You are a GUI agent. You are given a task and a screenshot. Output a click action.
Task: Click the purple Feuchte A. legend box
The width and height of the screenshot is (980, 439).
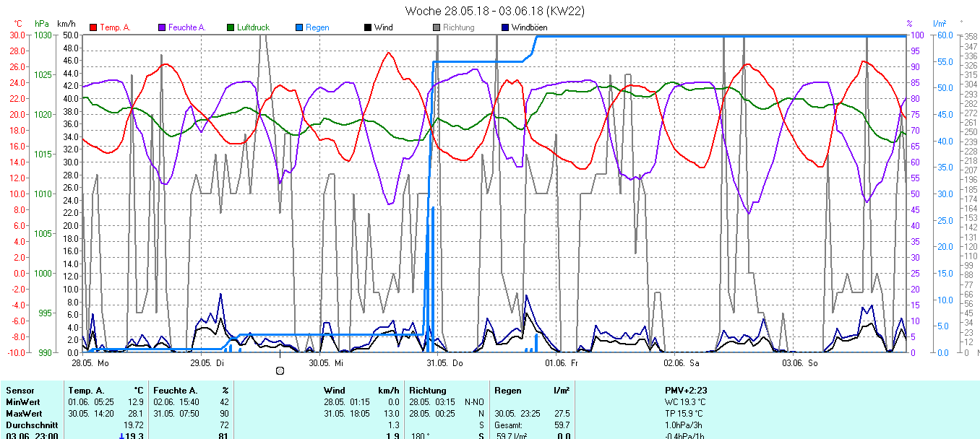[x=162, y=27]
